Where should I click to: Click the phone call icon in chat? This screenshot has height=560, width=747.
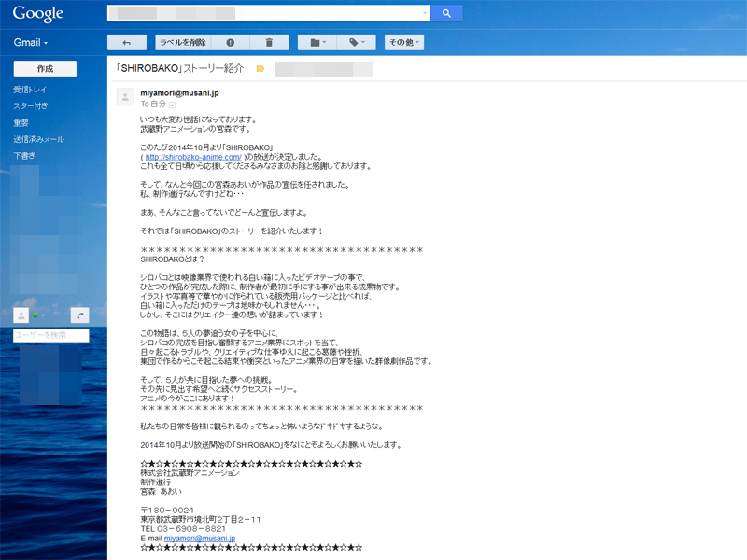80,315
